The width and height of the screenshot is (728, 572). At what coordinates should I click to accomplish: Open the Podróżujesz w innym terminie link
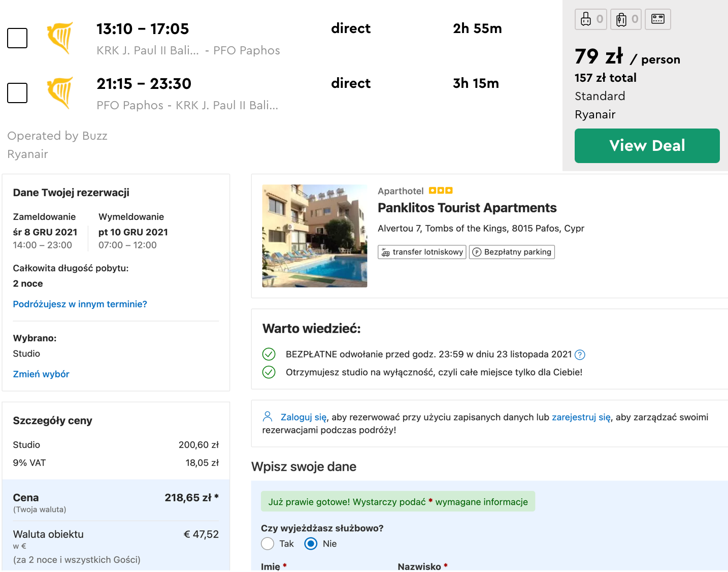(x=80, y=304)
